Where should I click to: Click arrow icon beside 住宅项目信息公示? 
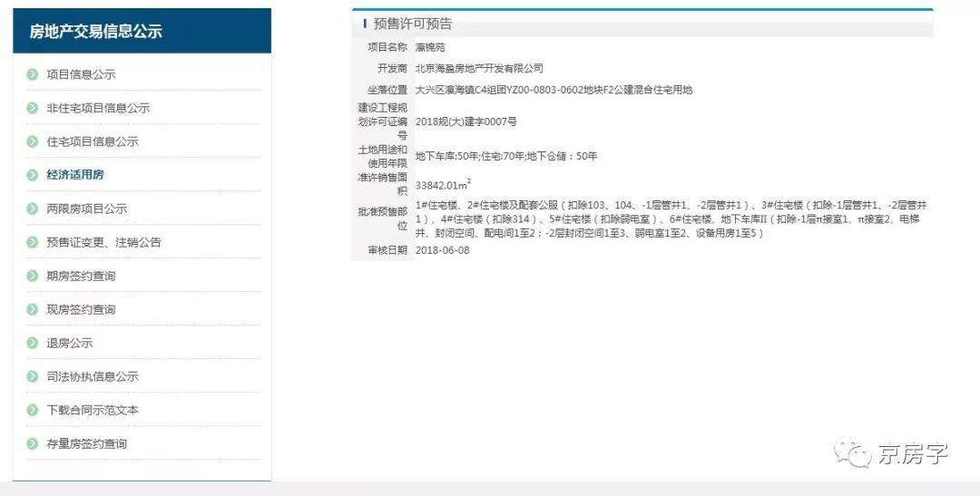(x=33, y=141)
